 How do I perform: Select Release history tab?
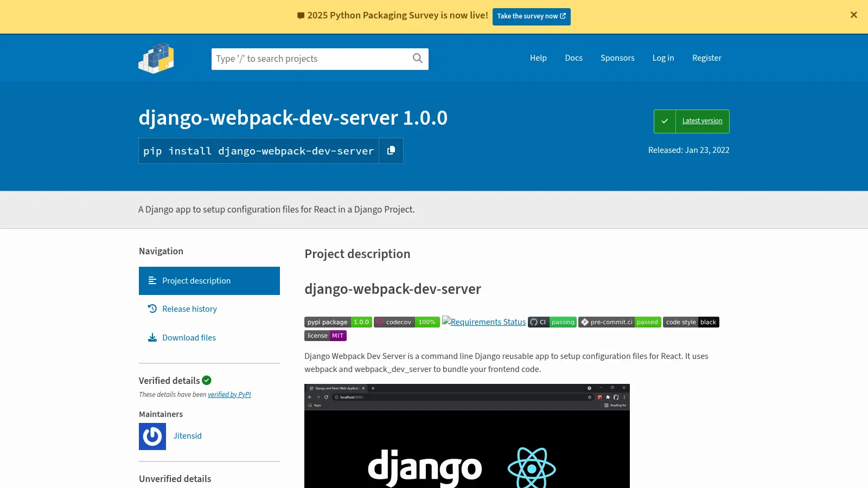click(209, 309)
